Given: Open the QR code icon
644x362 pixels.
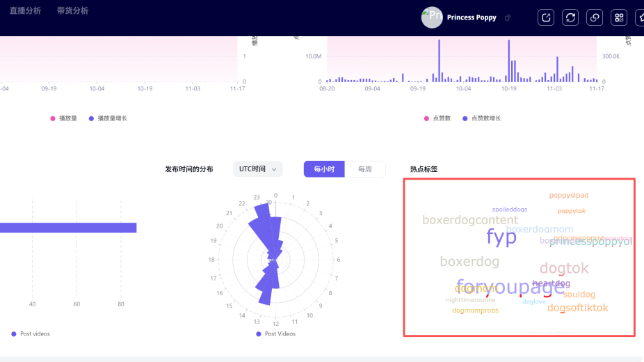Looking at the screenshot, I should (618, 17).
